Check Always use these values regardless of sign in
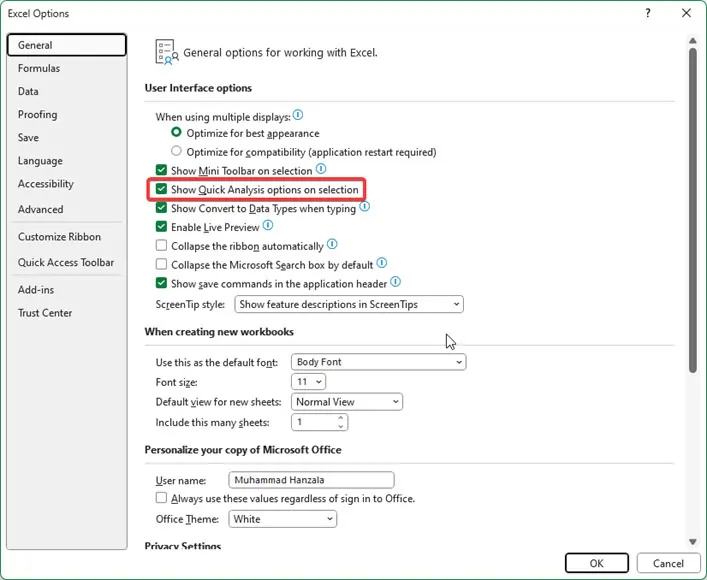This screenshot has height=580, width=707. point(161,498)
